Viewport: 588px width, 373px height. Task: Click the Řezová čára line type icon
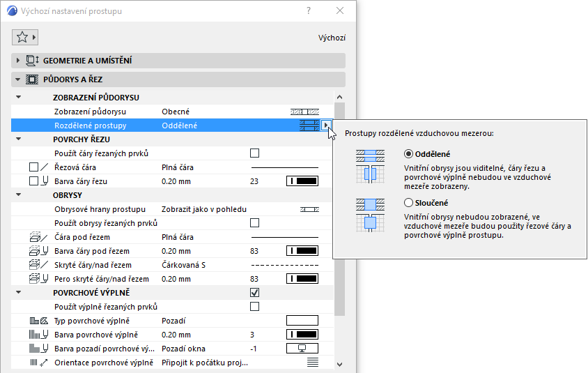[45, 167]
